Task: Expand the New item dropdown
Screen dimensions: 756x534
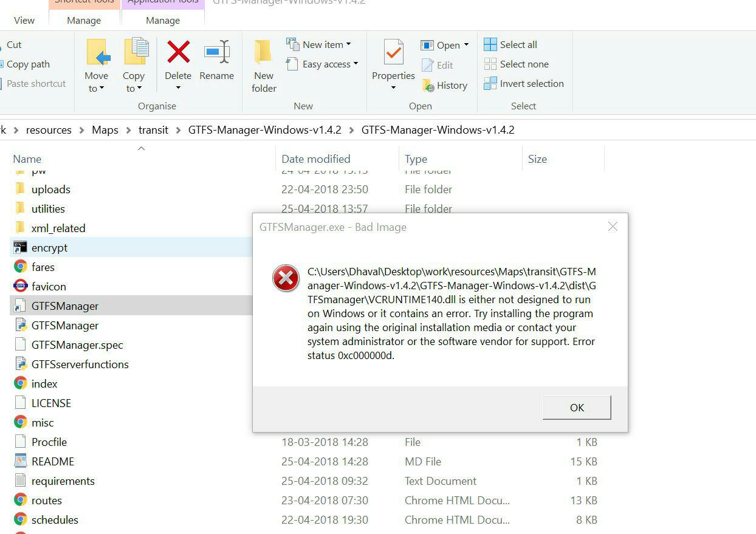Action: click(349, 44)
